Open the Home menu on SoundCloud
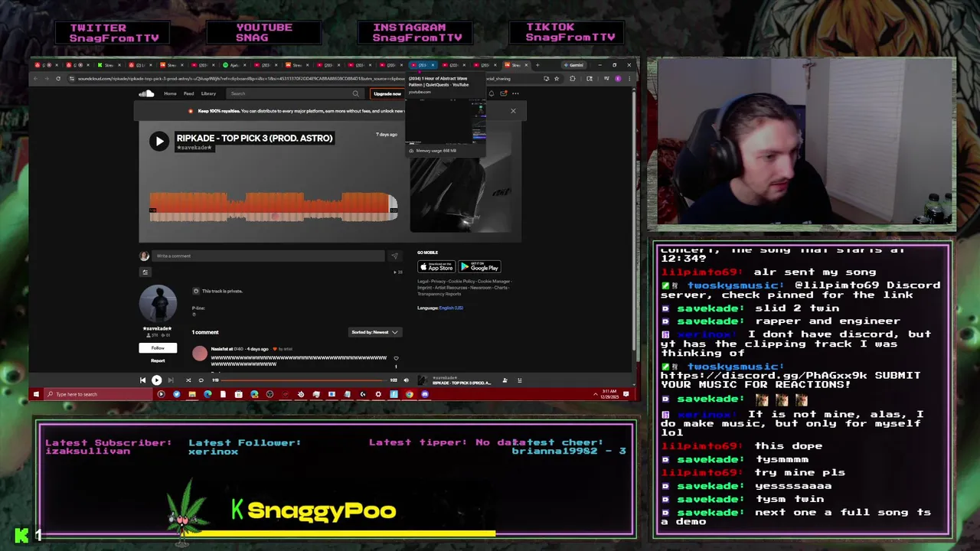980x551 pixels. [x=170, y=93]
